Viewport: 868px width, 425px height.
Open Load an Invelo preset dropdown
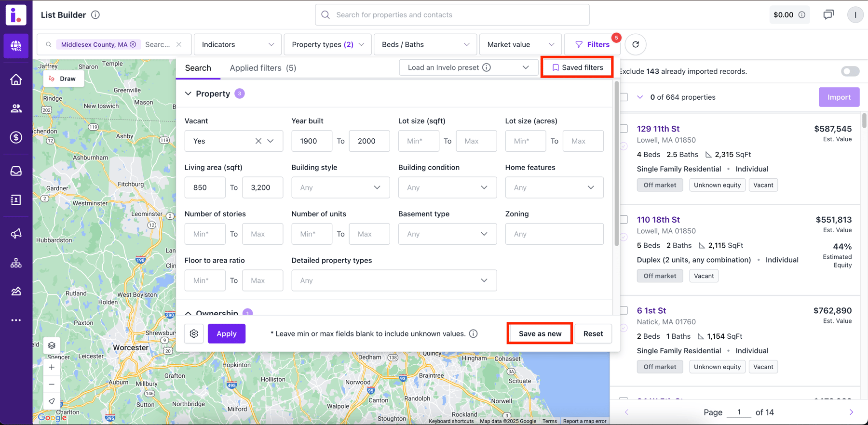(468, 67)
